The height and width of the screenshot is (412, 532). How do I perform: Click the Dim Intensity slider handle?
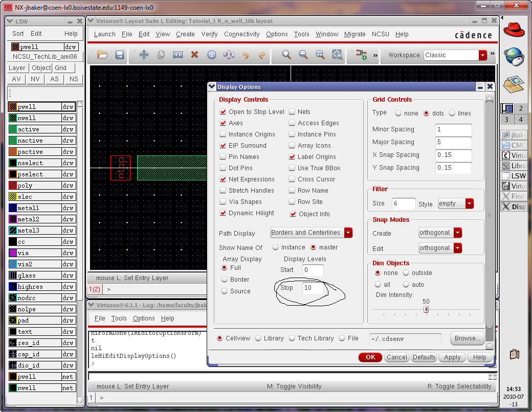pyautogui.click(x=426, y=309)
